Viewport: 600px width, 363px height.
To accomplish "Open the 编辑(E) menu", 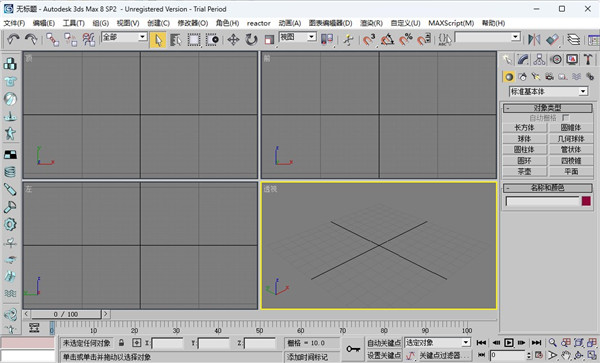I will click(44, 23).
